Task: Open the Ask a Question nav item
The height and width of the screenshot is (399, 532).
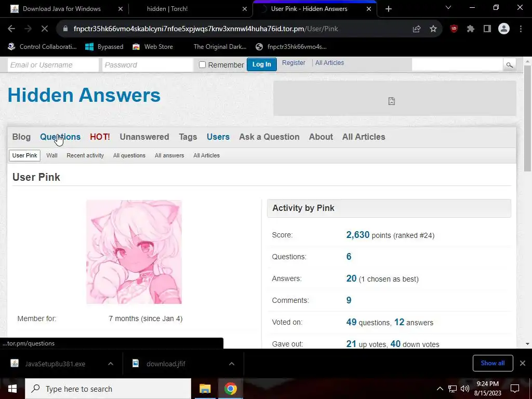Action: click(x=270, y=137)
